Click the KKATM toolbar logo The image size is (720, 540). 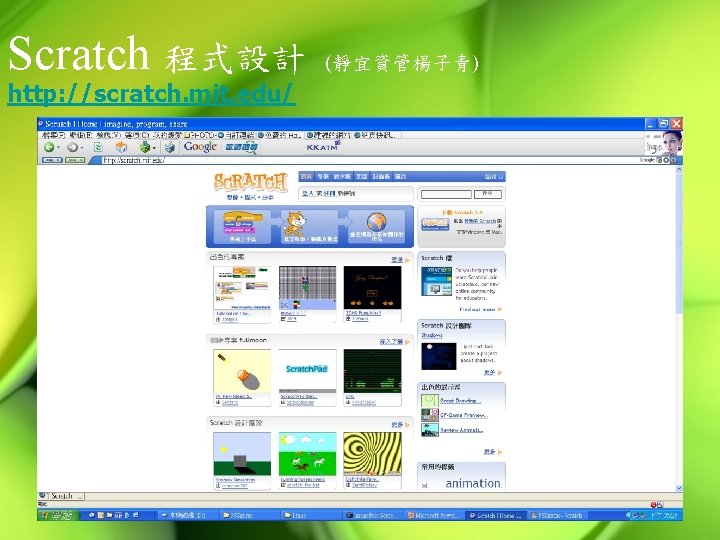(322, 147)
